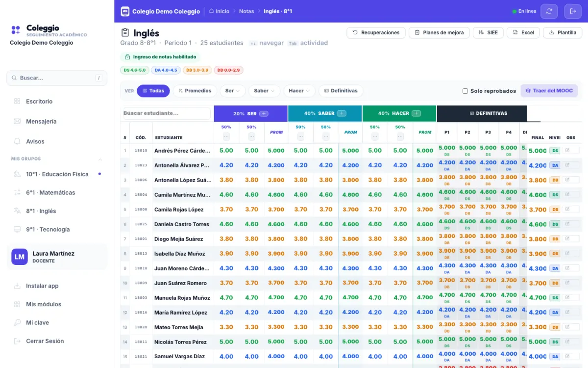This screenshot has height=368, width=588.
Task: Expand the Ser filter dropdown
Action: pos(232,91)
